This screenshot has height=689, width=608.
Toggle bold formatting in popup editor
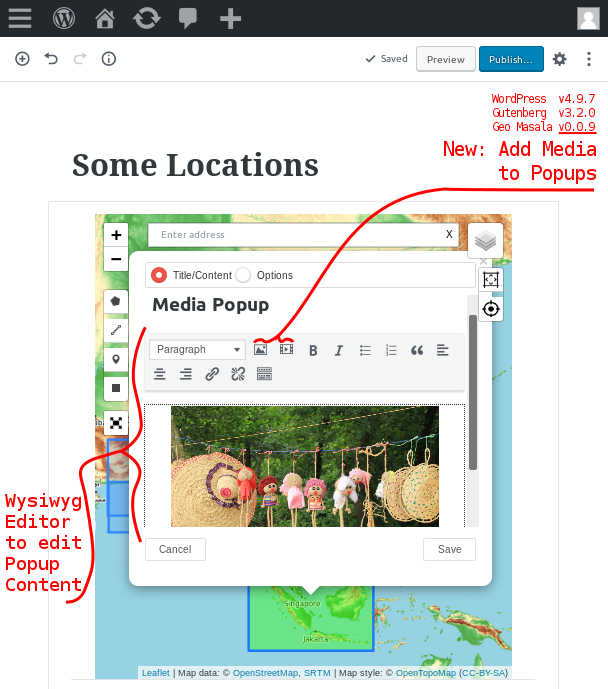(313, 350)
